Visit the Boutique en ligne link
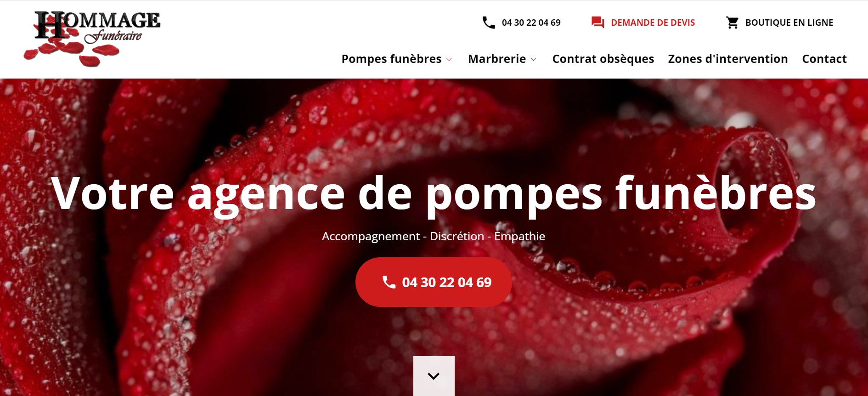This screenshot has width=868, height=396. 789,23
